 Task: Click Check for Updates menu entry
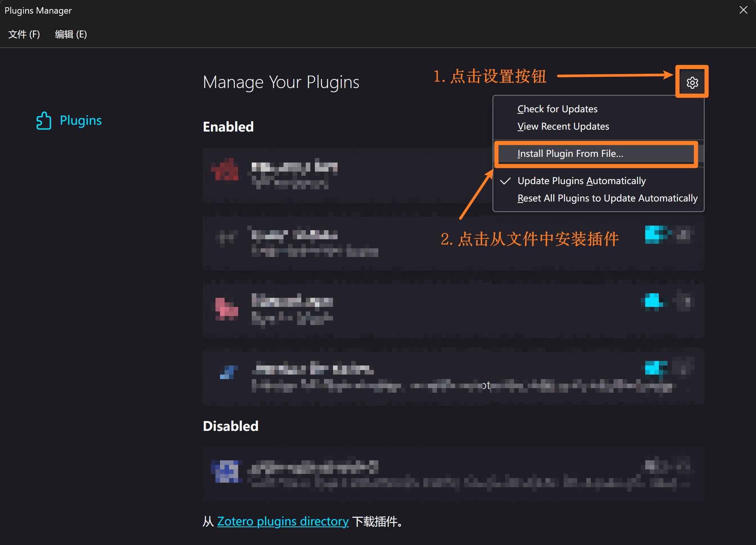[557, 109]
